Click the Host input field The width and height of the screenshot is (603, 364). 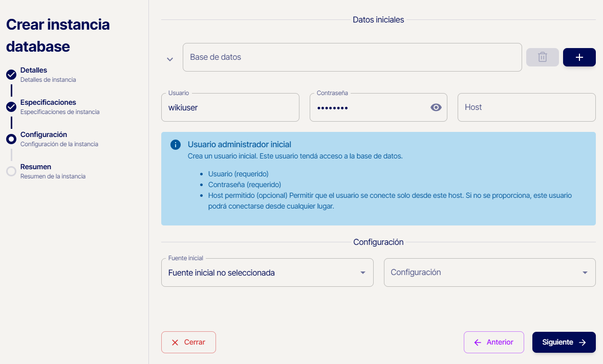(526, 107)
